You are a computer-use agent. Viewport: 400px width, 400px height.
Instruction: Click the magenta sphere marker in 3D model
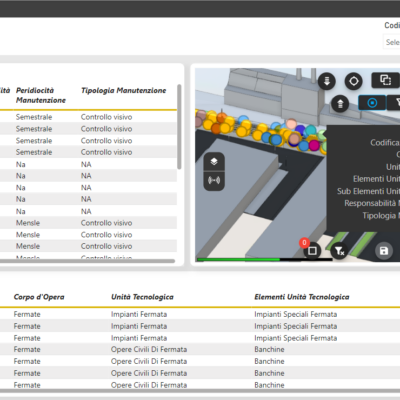(x=314, y=145)
